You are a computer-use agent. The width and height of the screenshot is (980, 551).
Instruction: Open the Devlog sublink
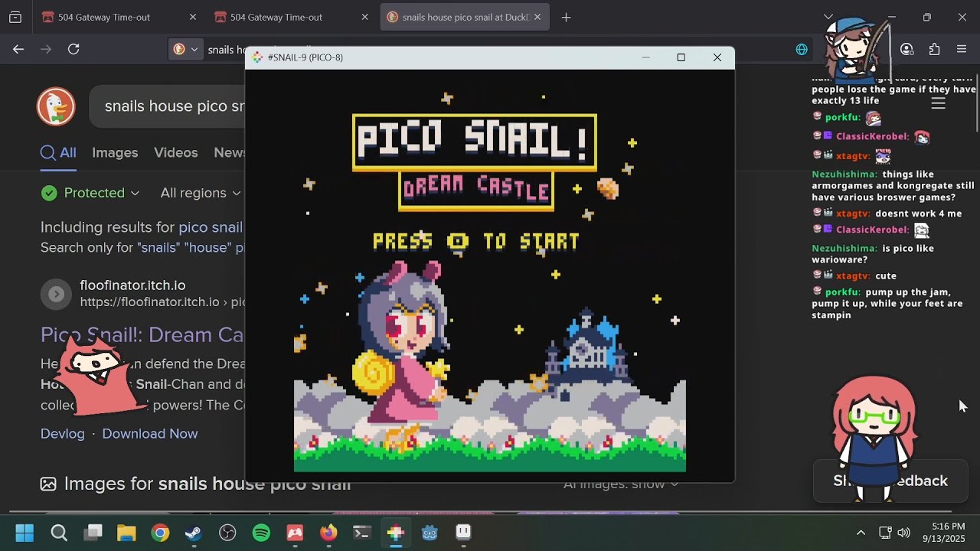click(x=63, y=433)
